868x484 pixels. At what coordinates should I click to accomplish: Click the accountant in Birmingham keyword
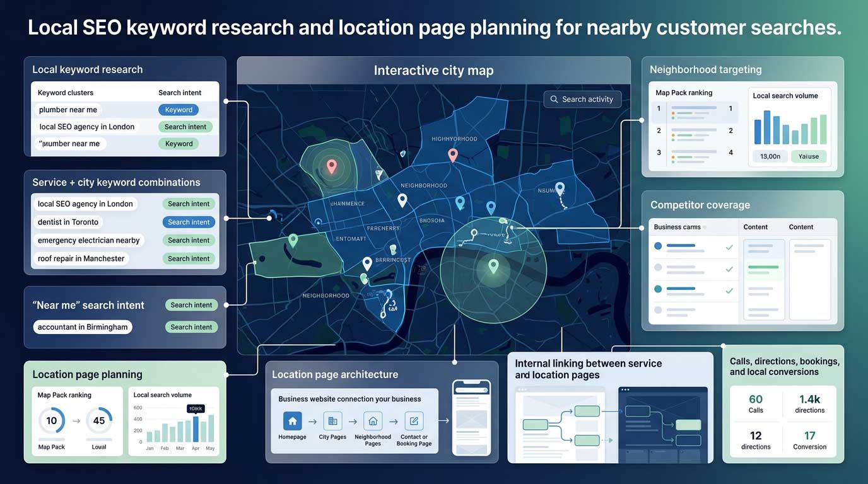83,327
